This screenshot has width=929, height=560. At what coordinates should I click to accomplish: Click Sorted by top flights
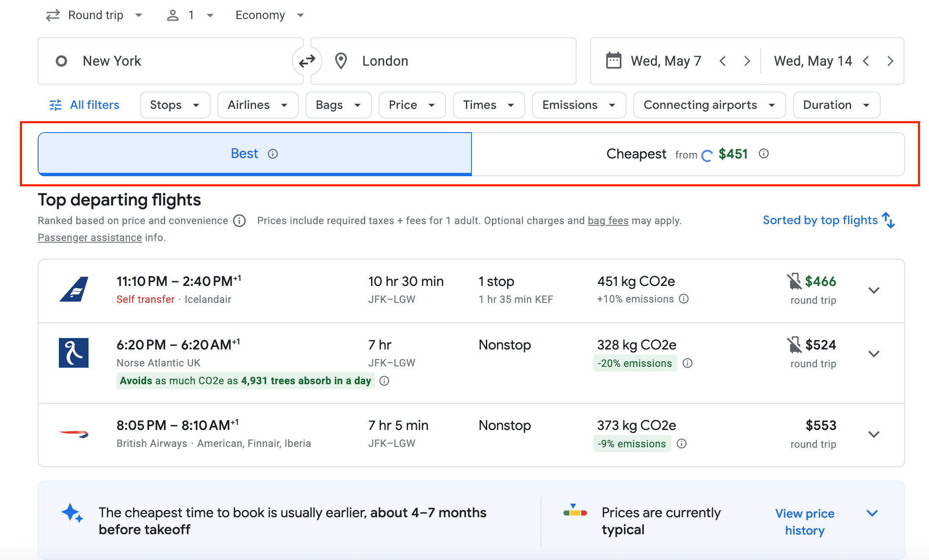coord(820,220)
